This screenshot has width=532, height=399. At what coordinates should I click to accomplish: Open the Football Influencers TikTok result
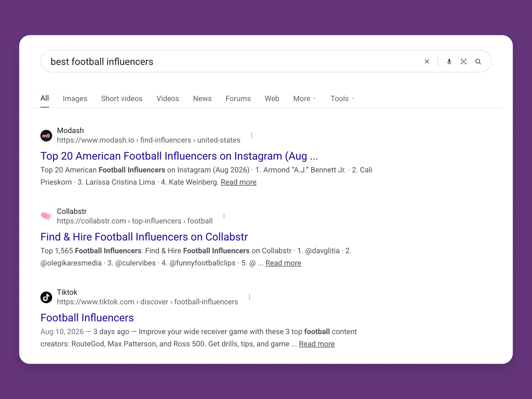tap(87, 318)
